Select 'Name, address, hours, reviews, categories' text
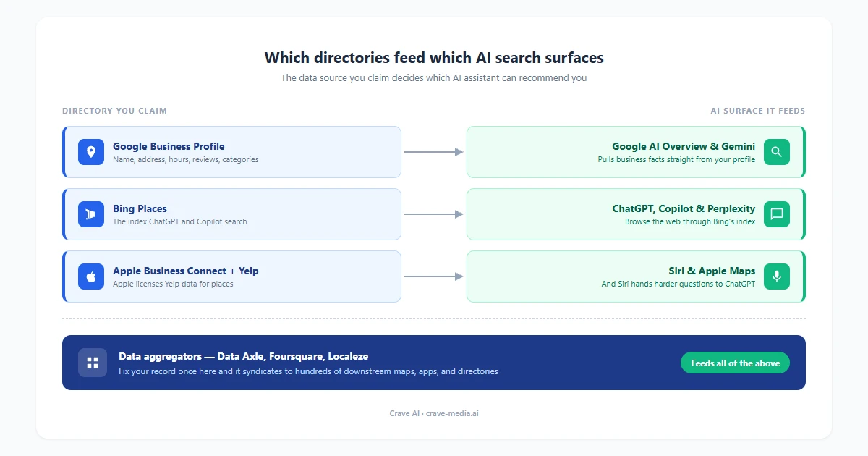This screenshot has height=456, width=868. pos(185,159)
